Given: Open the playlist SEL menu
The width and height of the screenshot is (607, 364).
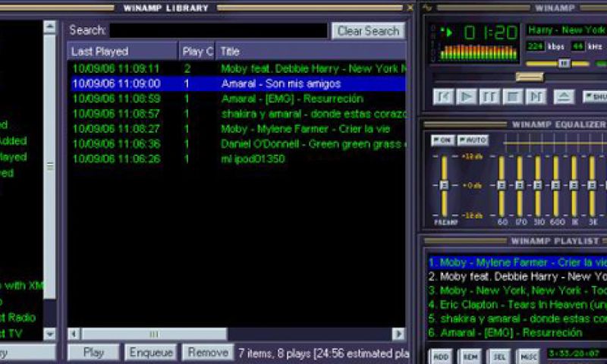Looking at the screenshot, I should 499,356.
